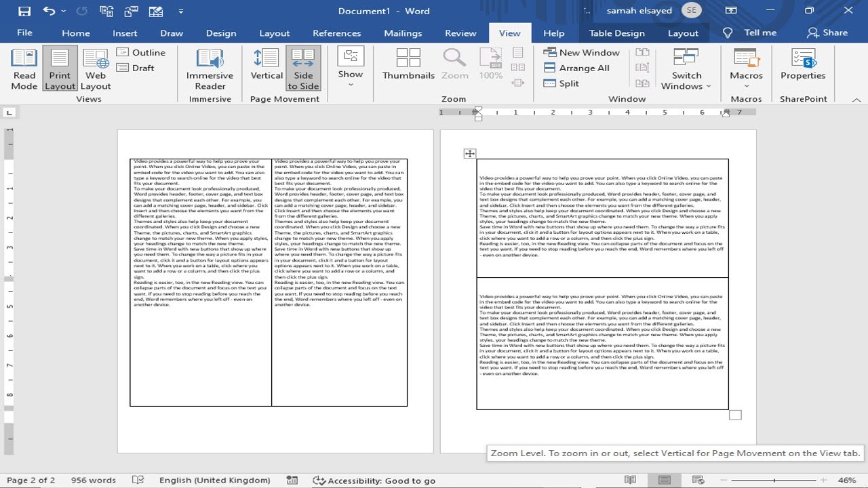868x488 pixels.
Task: Click the New Window button
Action: 582,52
